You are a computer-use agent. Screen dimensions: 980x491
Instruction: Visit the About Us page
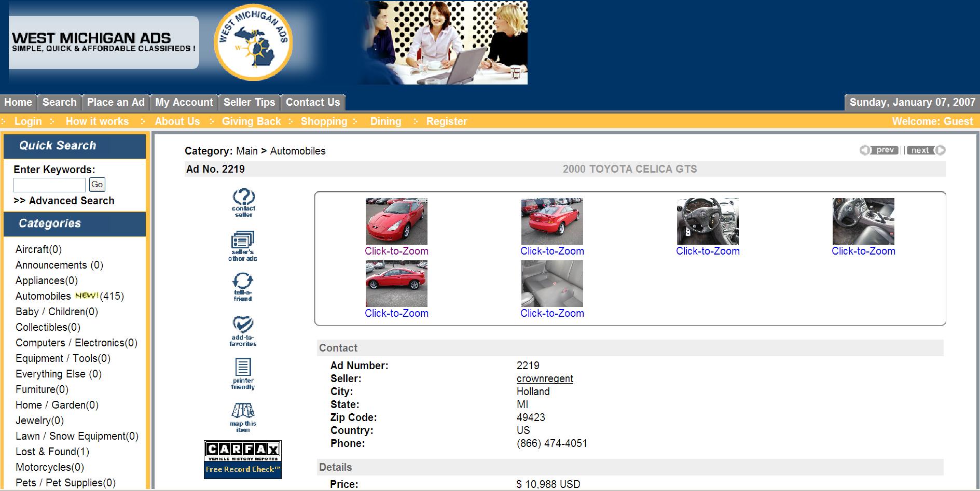[177, 121]
